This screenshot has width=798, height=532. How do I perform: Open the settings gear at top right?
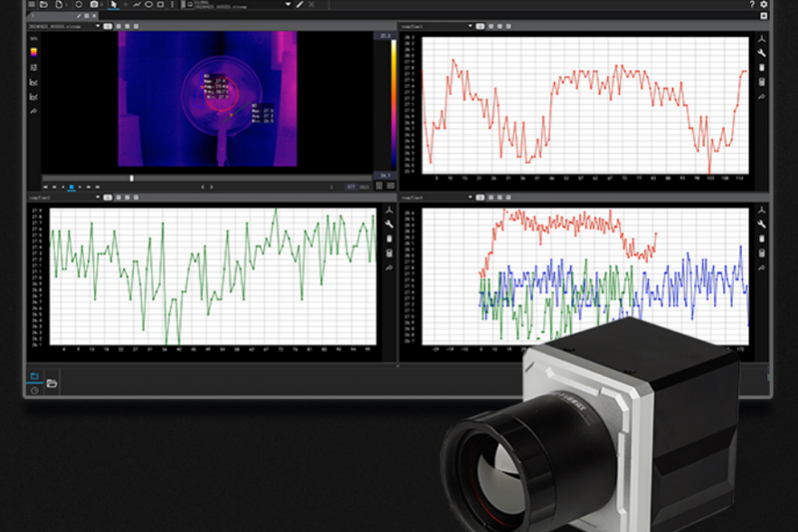(764, 5)
